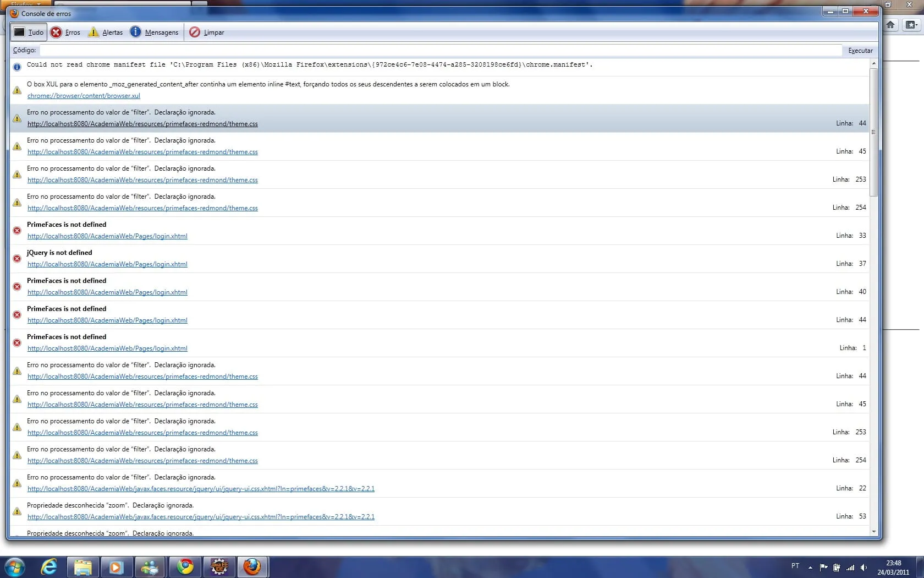Select the 'Linha: 1' value

click(853, 348)
